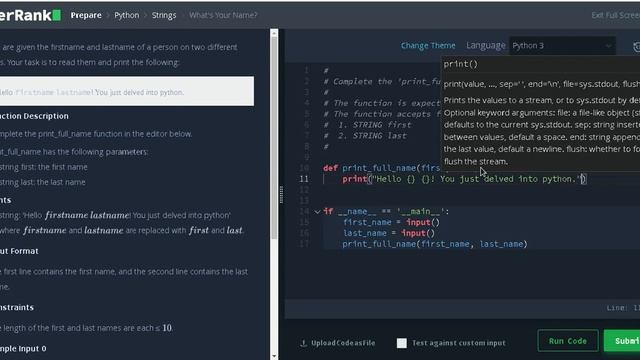640x360 pixels.
Task: Click the Line status indicator in editor footer
Action: point(623,308)
